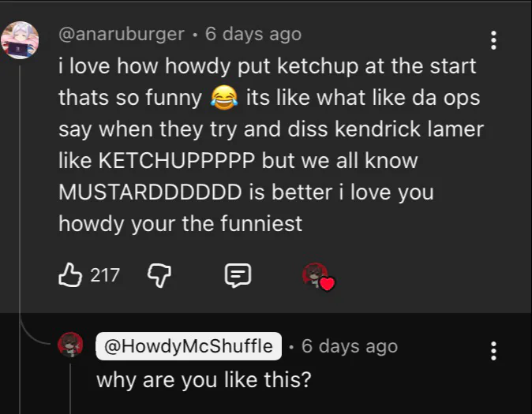Click the word KETCHUPPPPP in the comment
This screenshot has height=414, width=532.
(x=177, y=161)
